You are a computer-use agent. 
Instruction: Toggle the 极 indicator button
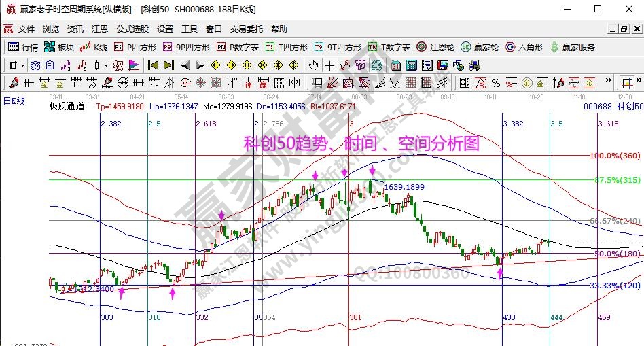(118, 65)
